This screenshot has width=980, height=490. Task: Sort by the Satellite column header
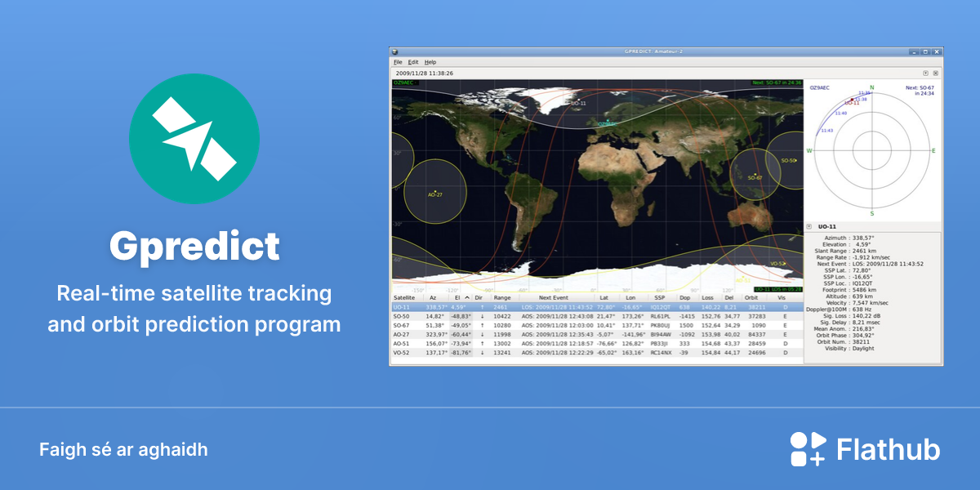pos(404,298)
